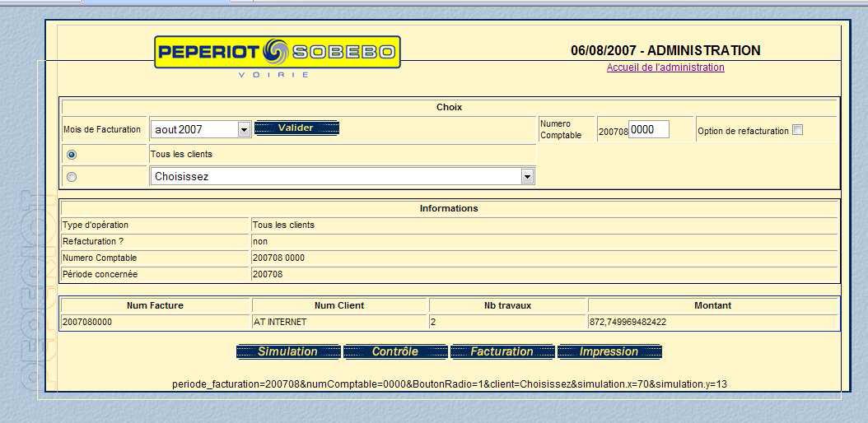Open Accueil de l'administration link
This screenshot has height=423, width=868.
pyautogui.click(x=665, y=67)
